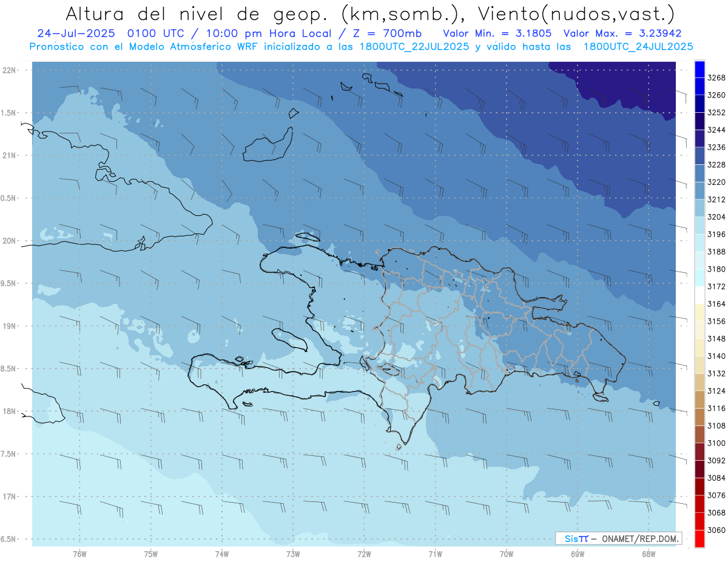Viewport: 728px width, 562px height.
Task: Click the 3076 colorbar value
Action: 716,495
